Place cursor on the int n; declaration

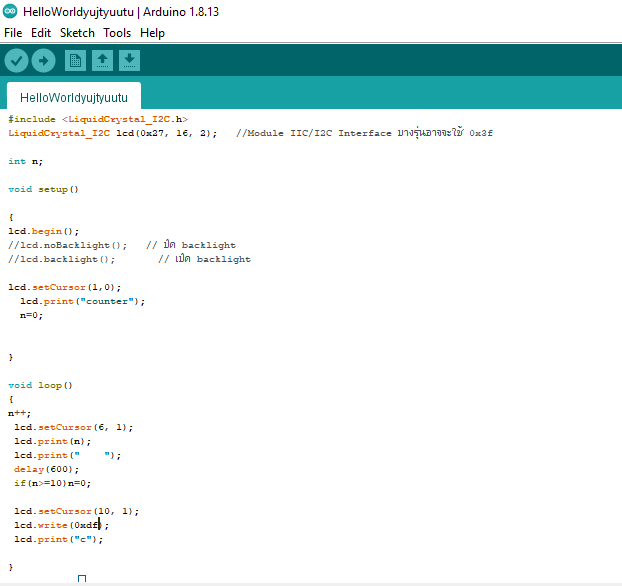(x=25, y=161)
